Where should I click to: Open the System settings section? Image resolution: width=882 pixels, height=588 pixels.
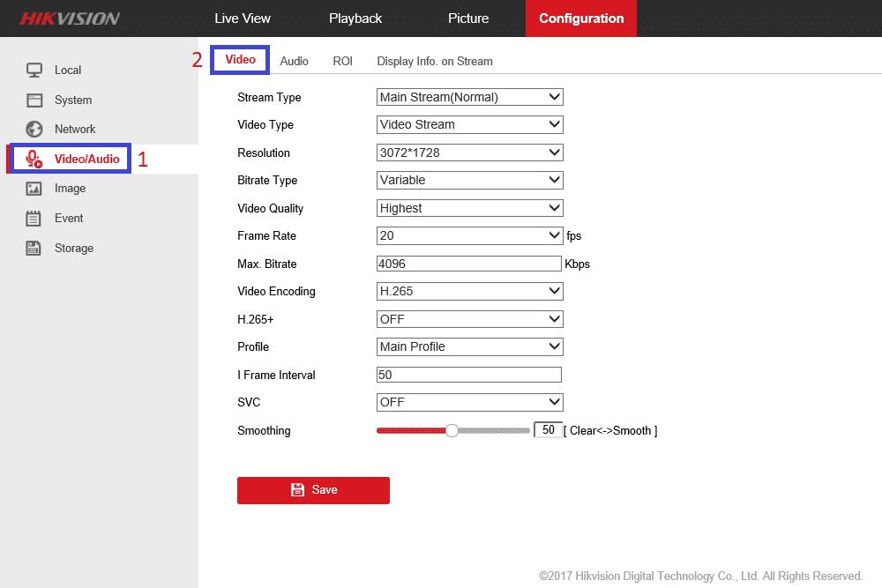[73, 100]
